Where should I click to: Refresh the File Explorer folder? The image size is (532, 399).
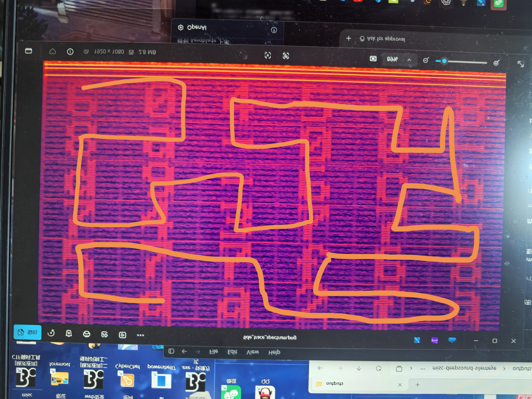379,368
